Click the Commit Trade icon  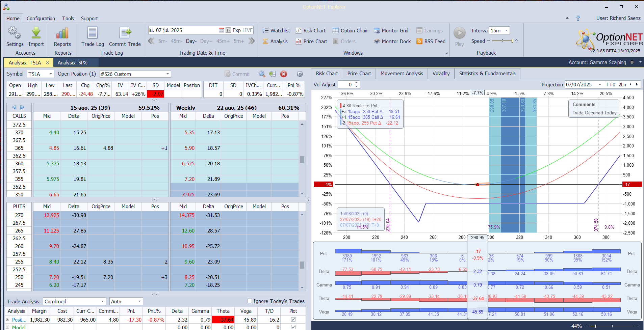[125, 33]
